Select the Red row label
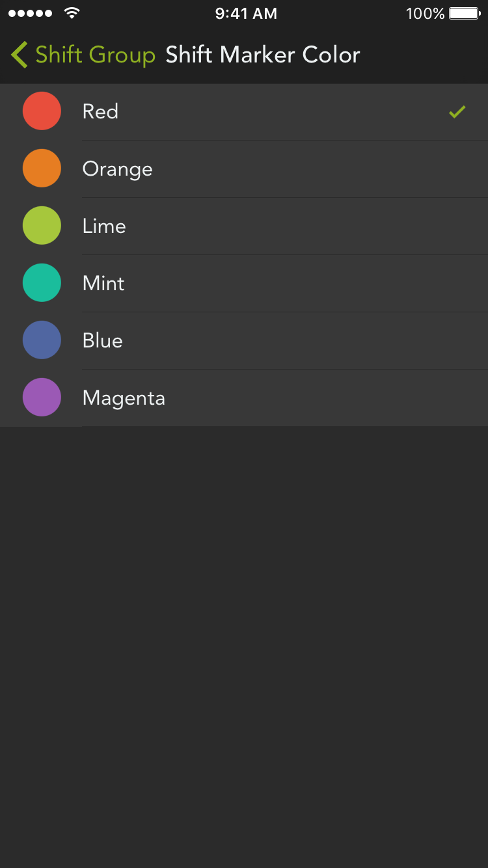 pos(100,112)
